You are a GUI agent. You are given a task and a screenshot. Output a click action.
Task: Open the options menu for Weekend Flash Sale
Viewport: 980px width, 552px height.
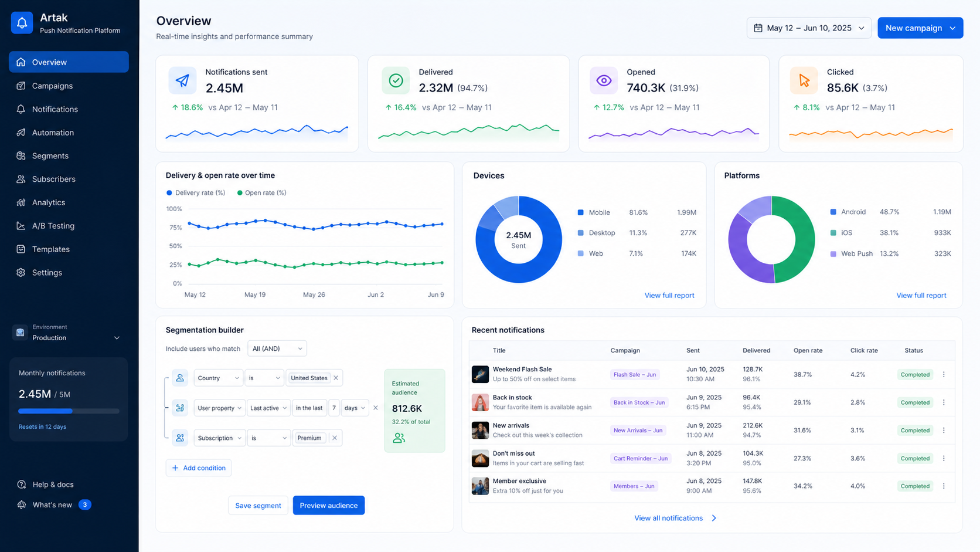coord(944,374)
